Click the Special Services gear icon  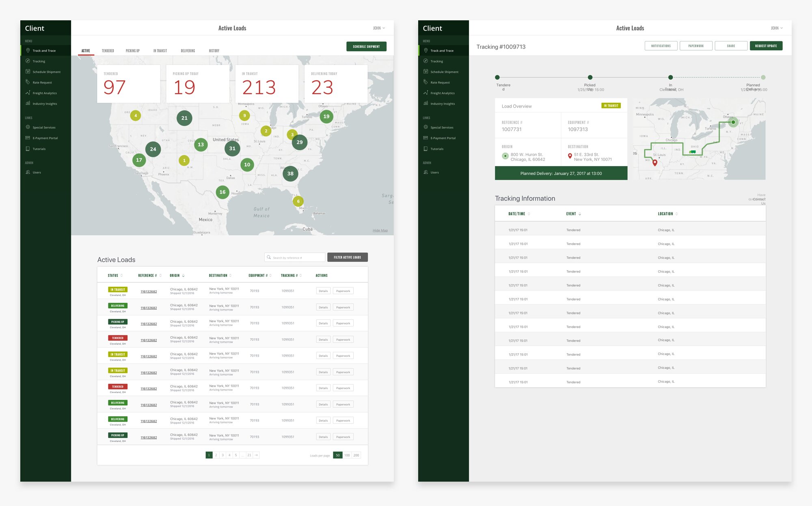[x=28, y=127]
